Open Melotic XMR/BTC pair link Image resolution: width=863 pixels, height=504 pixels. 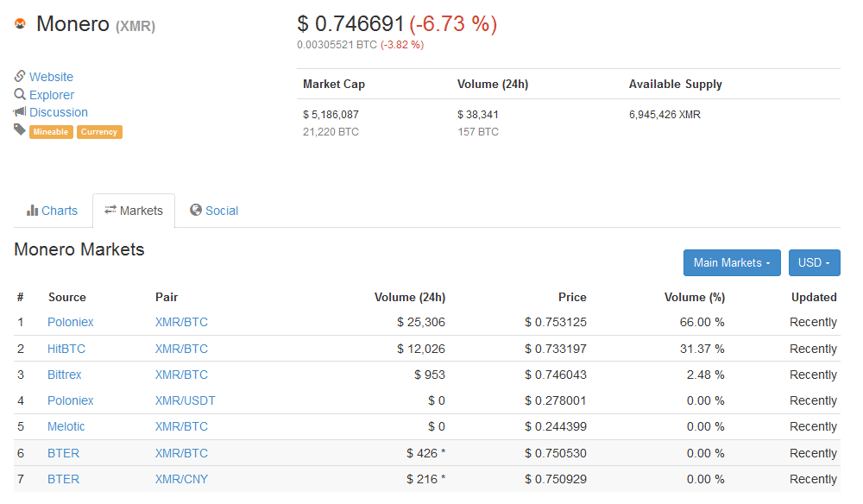pos(181,426)
